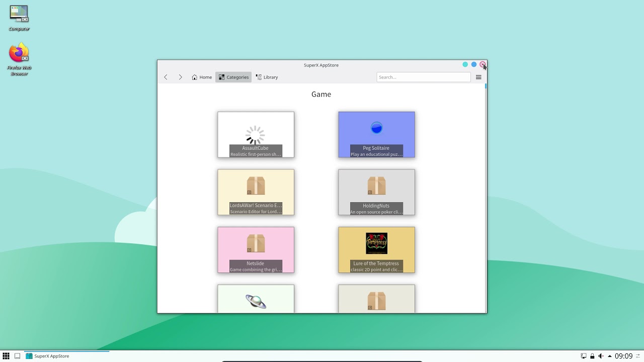Open the Computer desktop icon
This screenshot has height=362, width=644.
pos(19,18)
